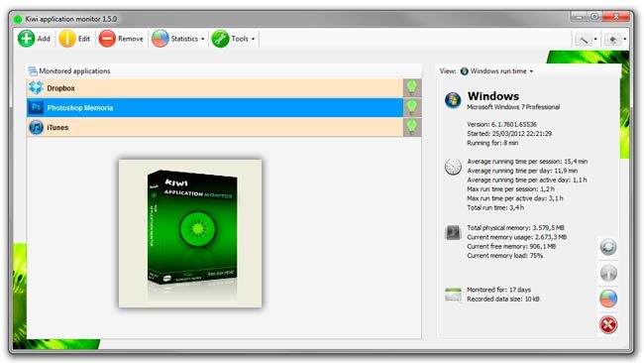This screenshot has height=363, width=644.
Task: Toggle the Photoshop Memoria light bulb
Action: pyautogui.click(x=412, y=108)
